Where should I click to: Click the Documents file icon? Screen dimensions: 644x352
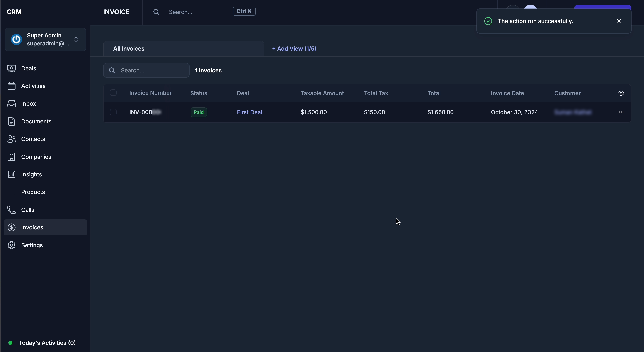pyautogui.click(x=11, y=122)
